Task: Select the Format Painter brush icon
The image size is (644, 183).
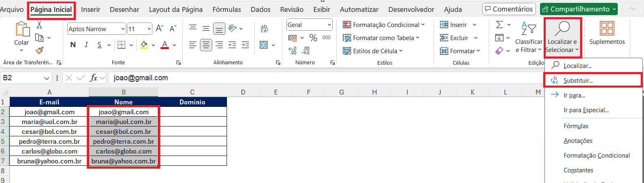Action: click(39, 50)
